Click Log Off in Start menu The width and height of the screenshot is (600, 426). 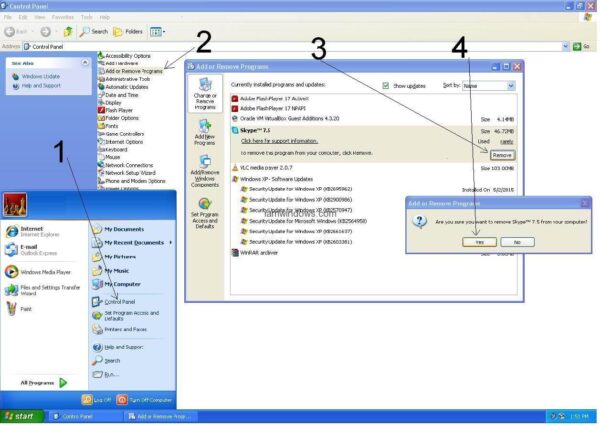pos(96,400)
